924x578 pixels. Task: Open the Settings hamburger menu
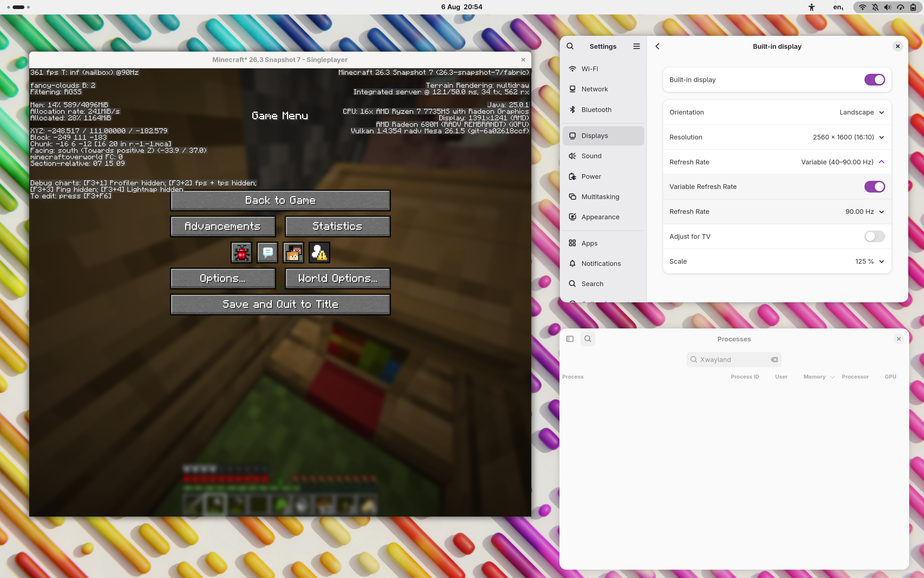[x=636, y=46]
